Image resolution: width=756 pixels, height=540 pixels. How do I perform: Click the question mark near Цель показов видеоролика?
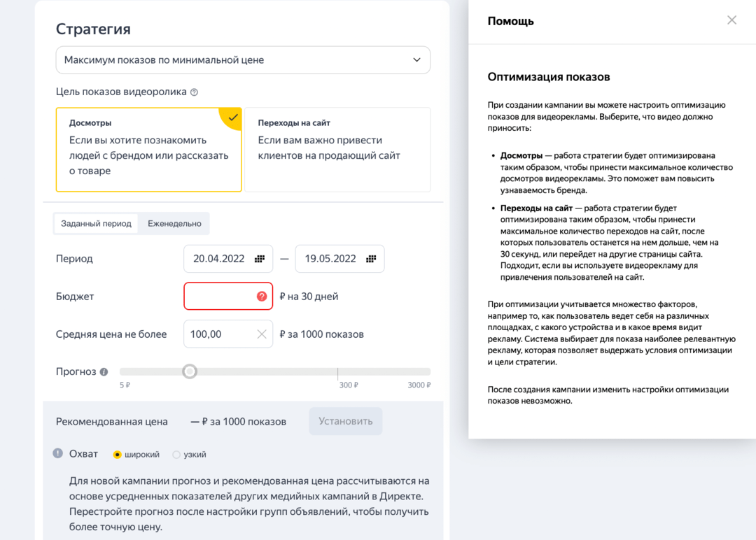(195, 90)
